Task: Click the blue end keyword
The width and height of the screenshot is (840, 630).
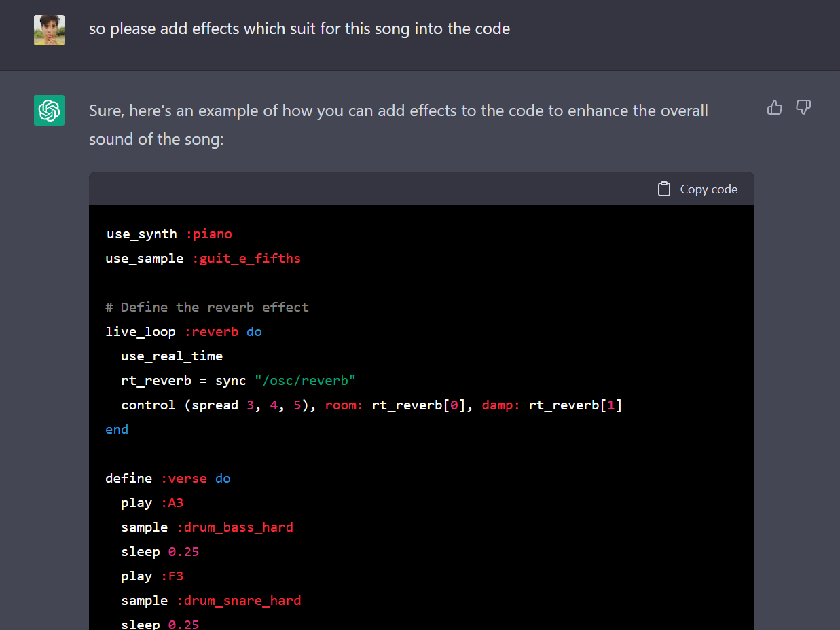Action: click(117, 430)
